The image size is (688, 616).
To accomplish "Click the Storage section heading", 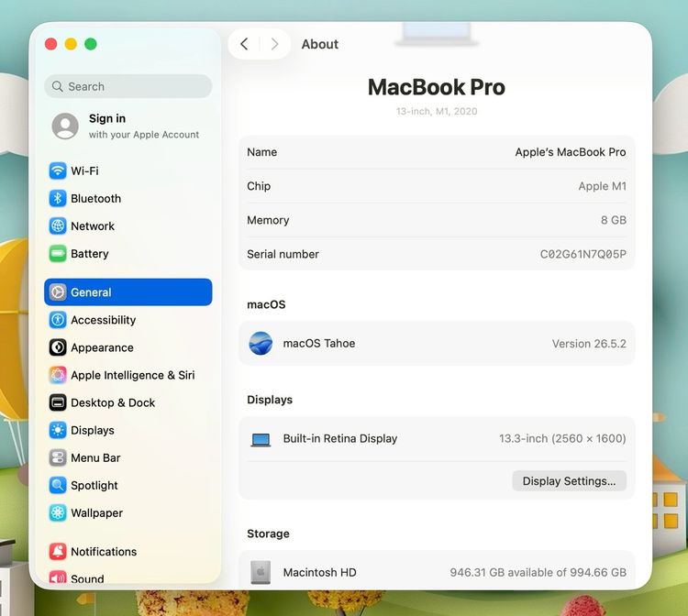I will click(x=268, y=533).
